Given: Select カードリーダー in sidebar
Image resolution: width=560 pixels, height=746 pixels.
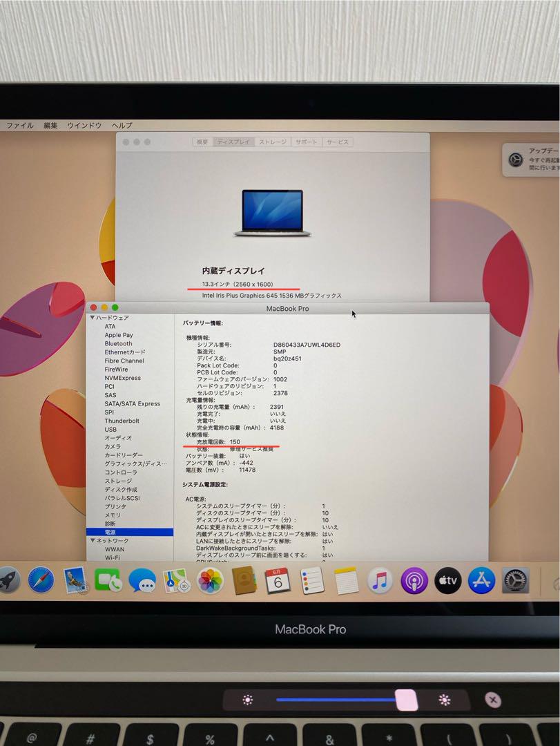Looking at the screenshot, I should coord(124,455).
